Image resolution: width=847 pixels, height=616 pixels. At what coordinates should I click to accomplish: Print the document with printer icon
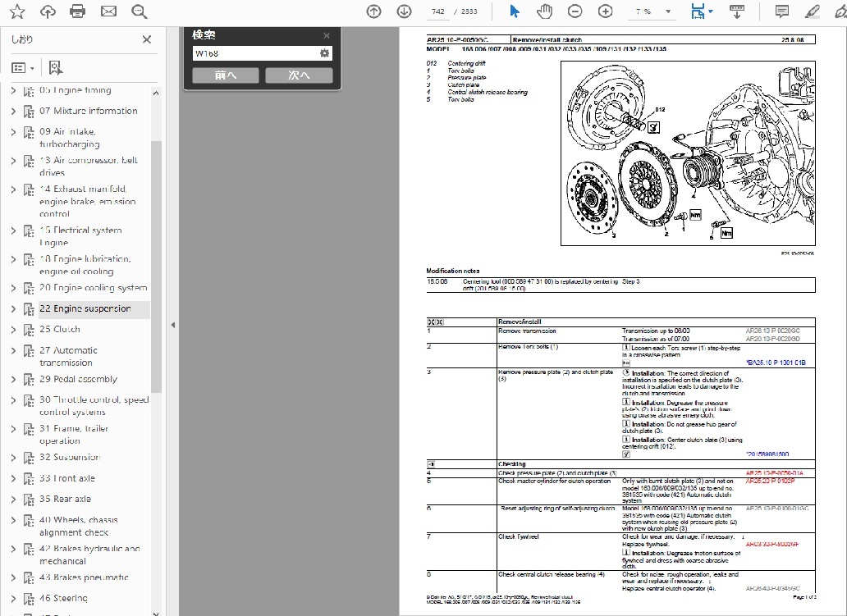pos(78,11)
